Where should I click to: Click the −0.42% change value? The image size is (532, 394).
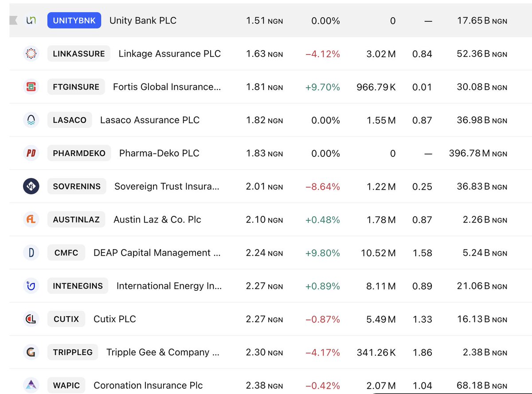pos(323,386)
